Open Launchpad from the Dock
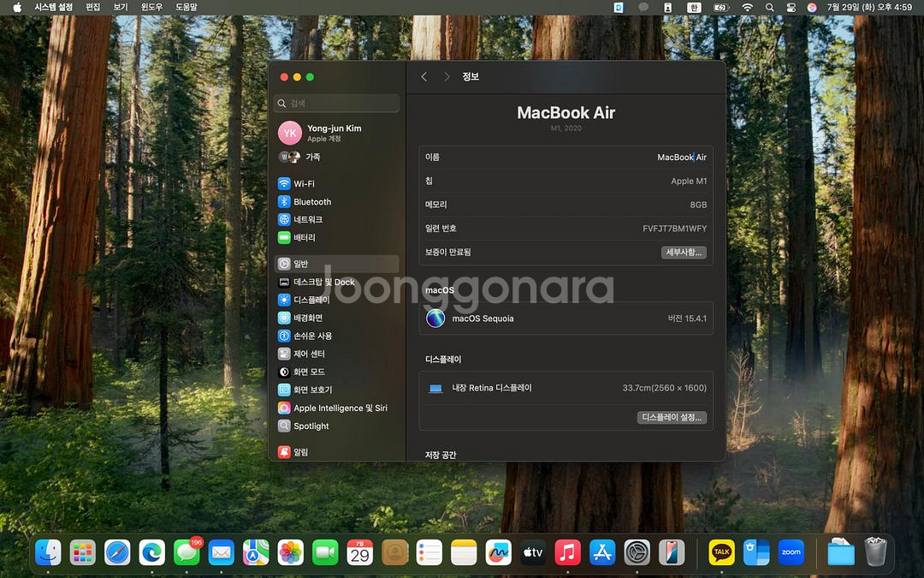Image resolution: width=924 pixels, height=578 pixels. pos(82,552)
